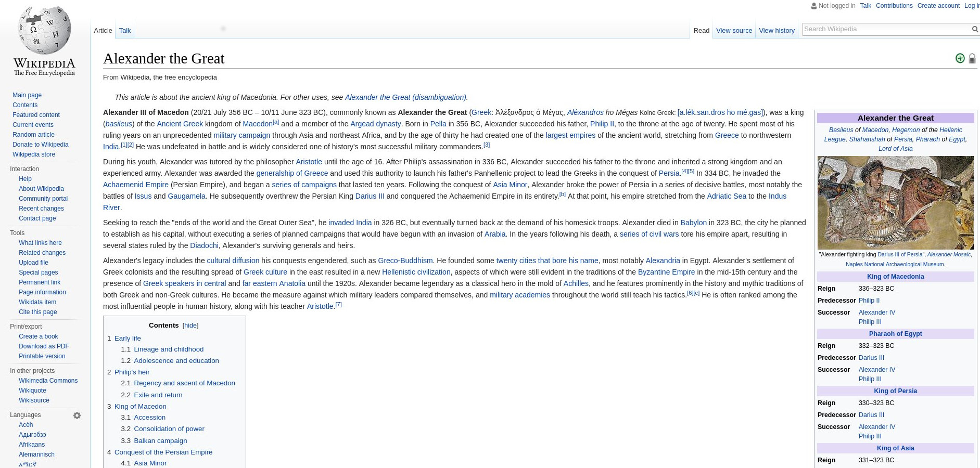Select the View source tab
The image size is (980, 468).
(734, 30)
